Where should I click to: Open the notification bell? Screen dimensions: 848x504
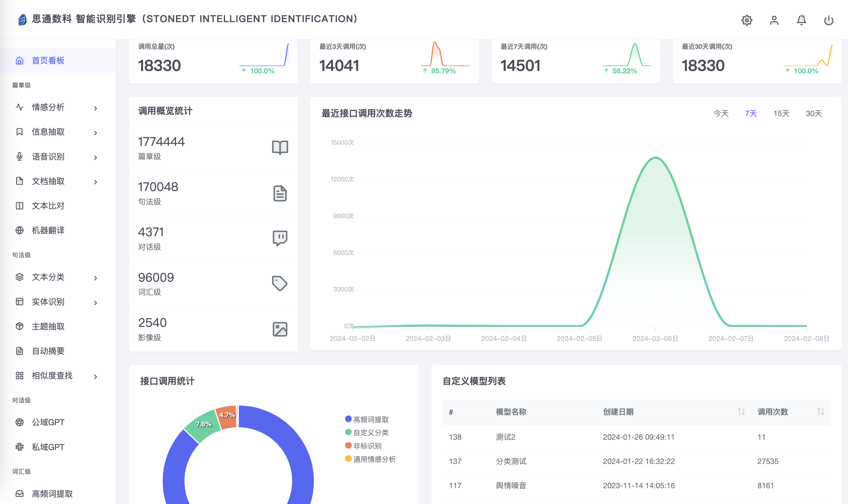801,20
